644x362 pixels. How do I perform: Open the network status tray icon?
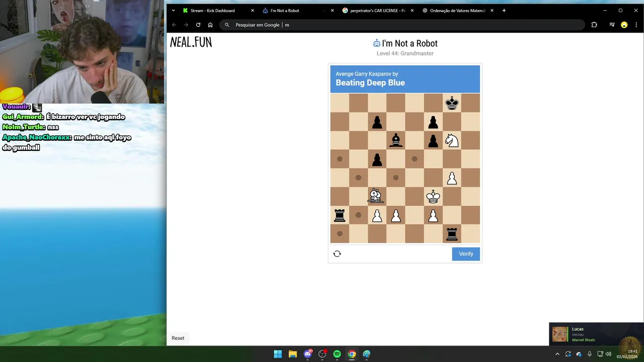tap(600, 354)
